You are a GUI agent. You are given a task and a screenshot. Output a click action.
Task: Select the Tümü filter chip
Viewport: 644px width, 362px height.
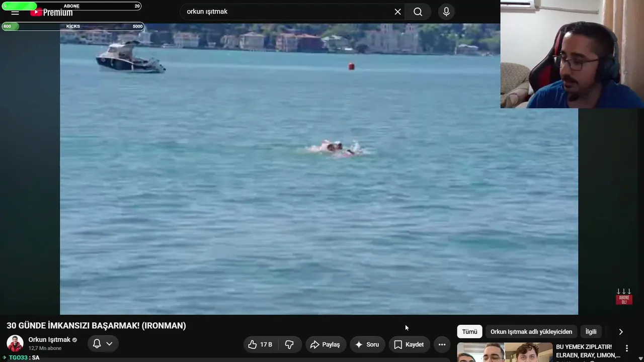click(x=469, y=332)
